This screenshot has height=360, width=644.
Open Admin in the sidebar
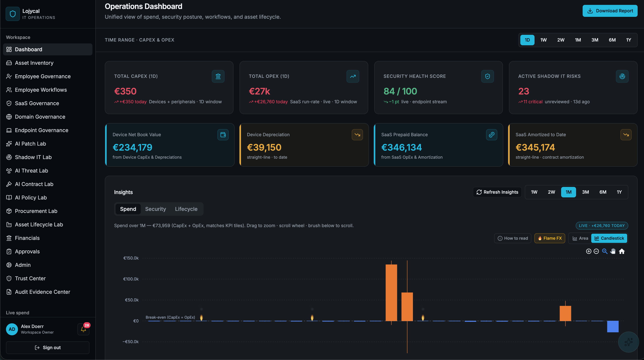coord(48,265)
